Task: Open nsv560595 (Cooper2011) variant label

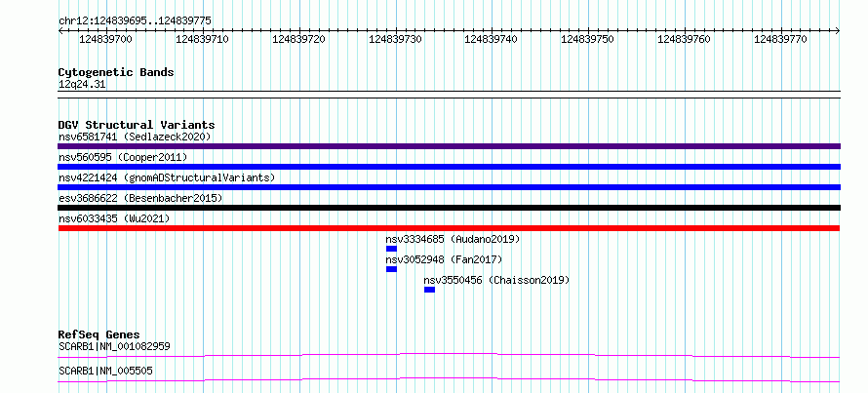Action: tap(123, 157)
